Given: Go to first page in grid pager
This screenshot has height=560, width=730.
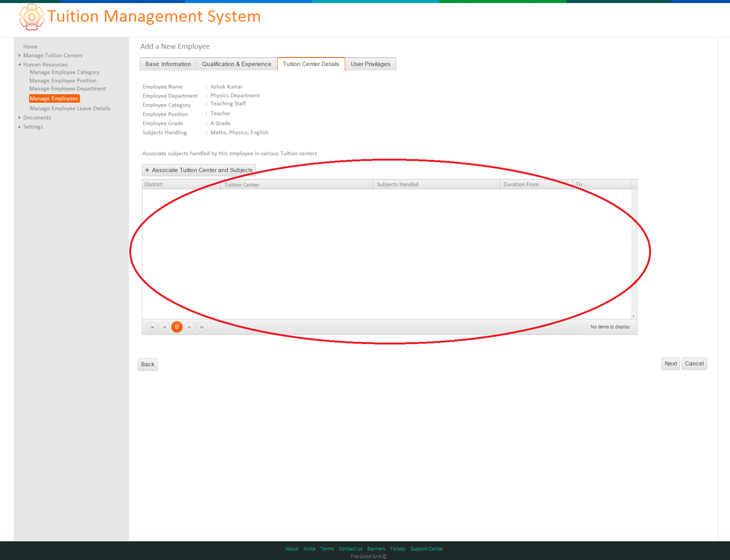Looking at the screenshot, I should [x=152, y=327].
